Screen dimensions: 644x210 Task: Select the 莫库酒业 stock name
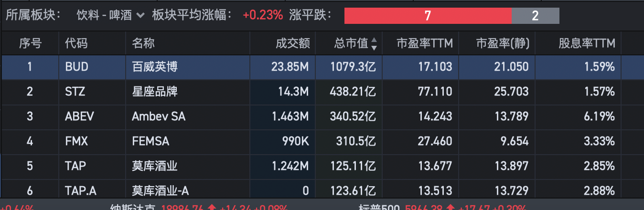click(155, 166)
